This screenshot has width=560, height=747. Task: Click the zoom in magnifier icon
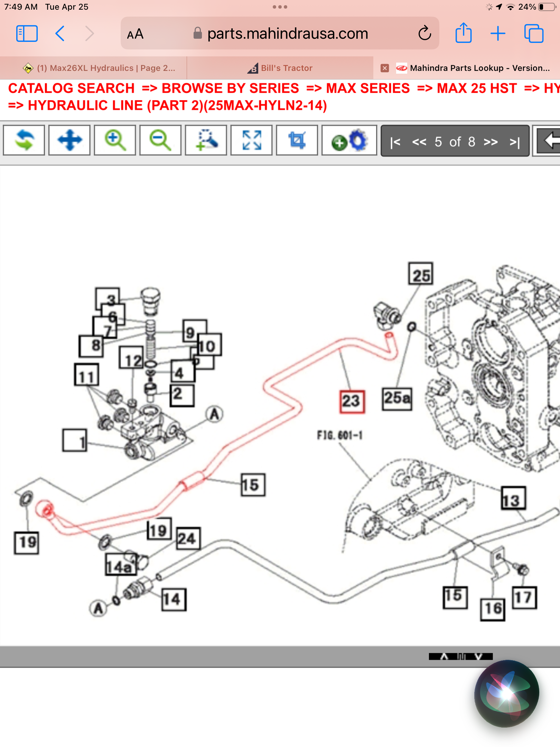click(115, 140)
